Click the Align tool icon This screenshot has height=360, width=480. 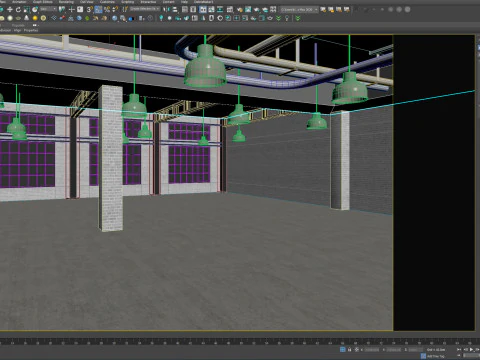tap(174, 9)
